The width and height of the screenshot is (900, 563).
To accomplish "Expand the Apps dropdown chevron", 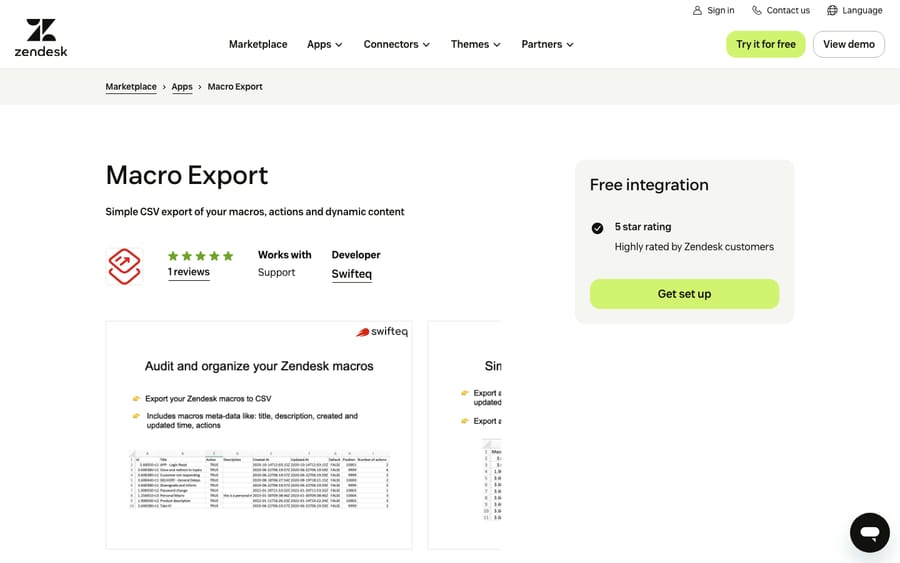I will tap(339, 45).
